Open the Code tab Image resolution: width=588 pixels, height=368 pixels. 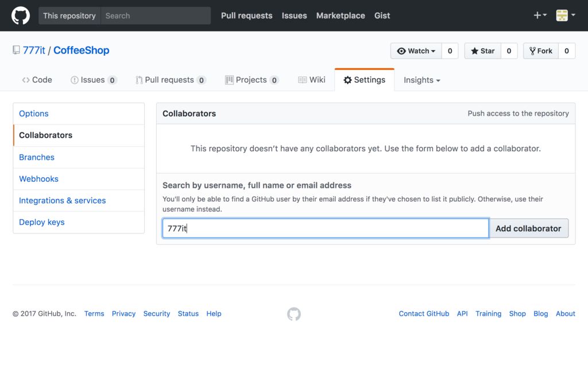[x=37, y=80]
